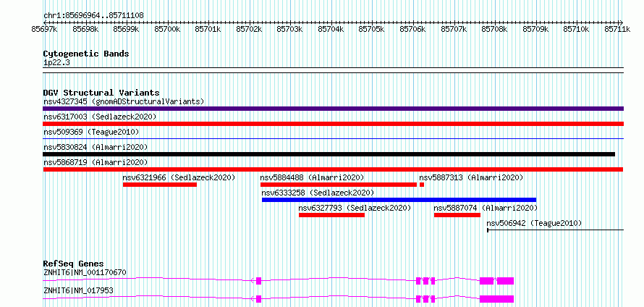Viewport: 644px width, 307px height.
Task: Select the thin black nsv506942 variant line
Action: (x=555, y=230)
